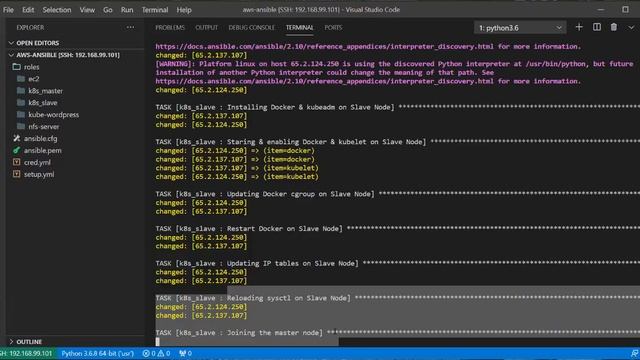Screen dimensions: 640x360
Task: Open the kube-wordpress folder
Action: tap(53, 115)
